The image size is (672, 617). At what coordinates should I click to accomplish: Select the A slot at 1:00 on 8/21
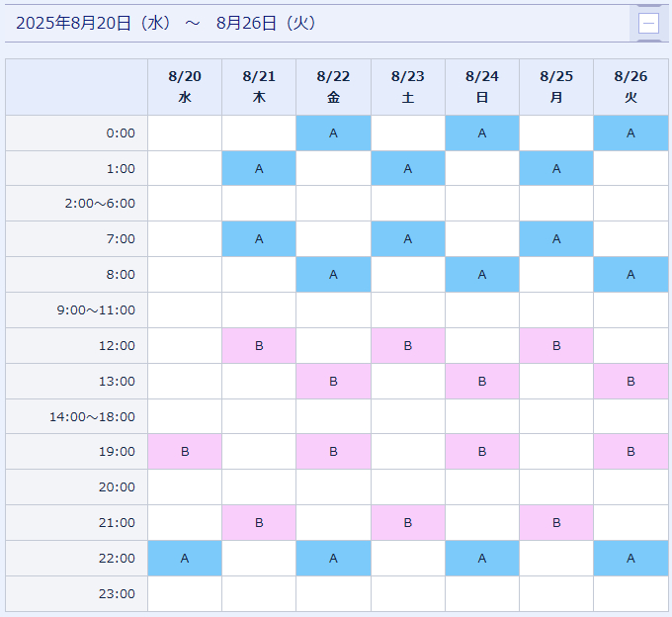click(x=259, y=168)
